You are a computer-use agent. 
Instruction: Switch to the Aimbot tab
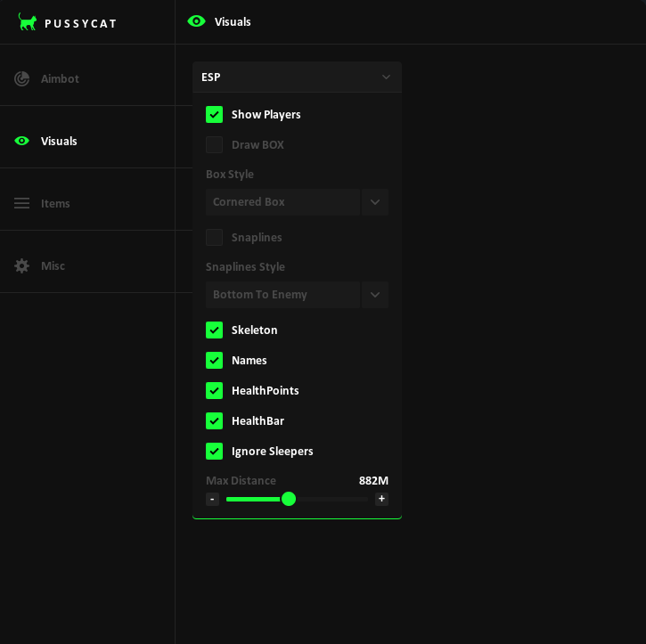[x=60, y=78]
